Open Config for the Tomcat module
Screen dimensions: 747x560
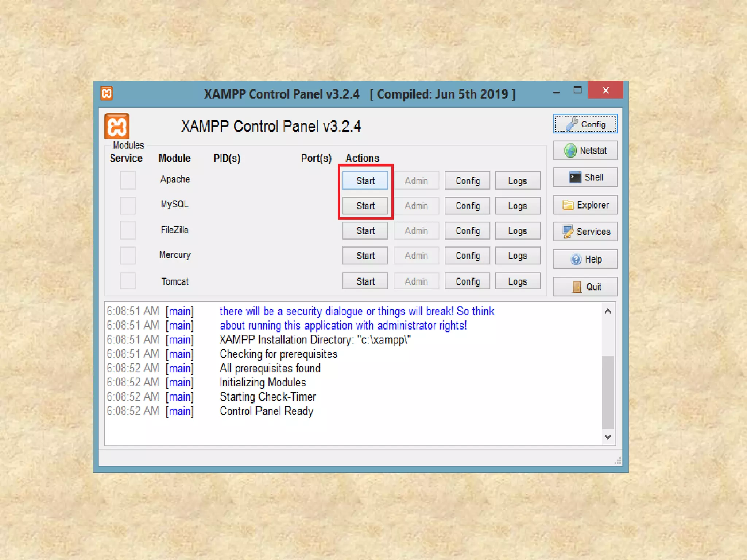467,281
